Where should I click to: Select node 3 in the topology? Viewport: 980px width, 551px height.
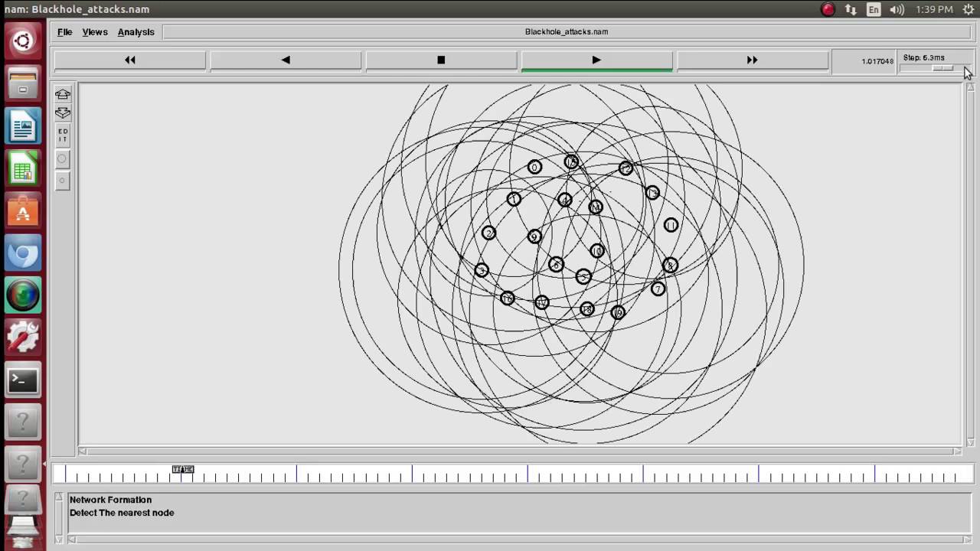pos(481,270)
